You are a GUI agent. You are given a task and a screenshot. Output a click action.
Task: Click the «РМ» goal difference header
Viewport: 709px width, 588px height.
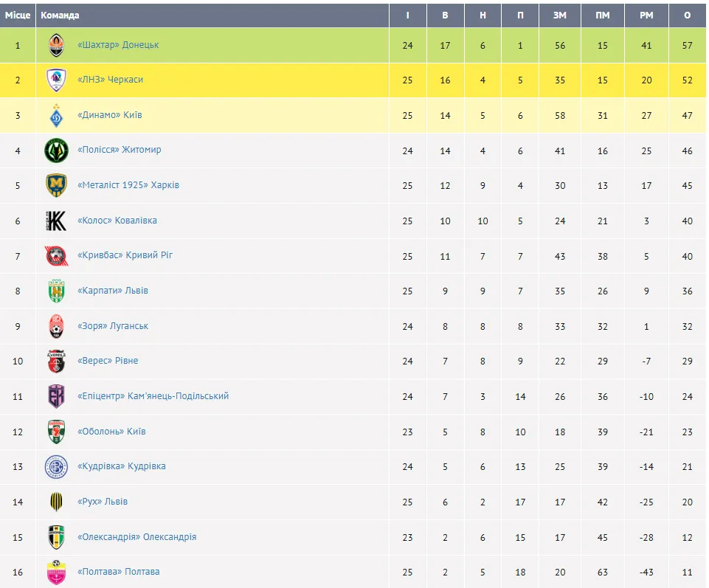(646, 15)
